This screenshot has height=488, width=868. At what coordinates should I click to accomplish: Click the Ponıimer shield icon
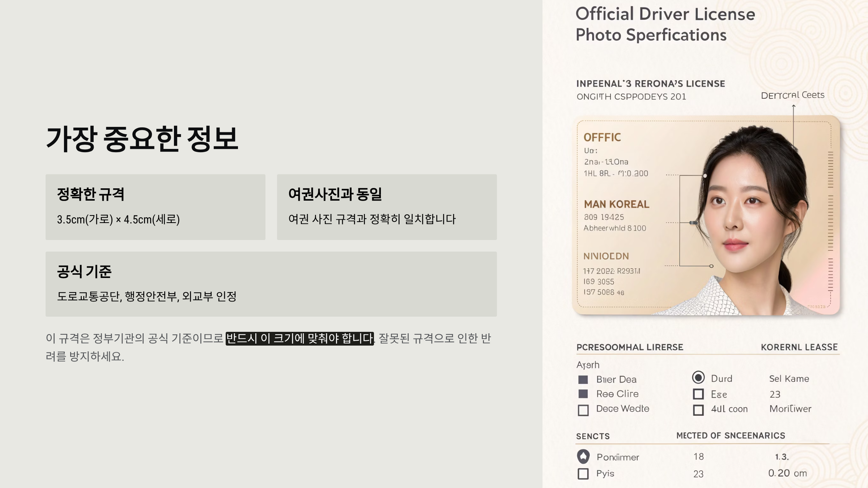point(583,457)
